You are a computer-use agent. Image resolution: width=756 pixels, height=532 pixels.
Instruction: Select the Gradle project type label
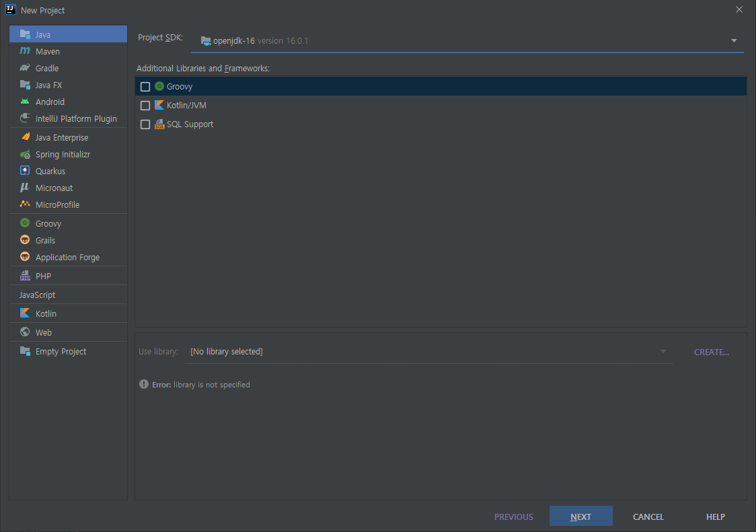tap(47, 68)
